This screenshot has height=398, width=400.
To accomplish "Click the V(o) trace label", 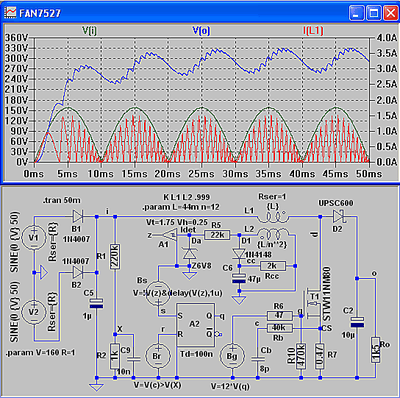I will tap(201, 31).
